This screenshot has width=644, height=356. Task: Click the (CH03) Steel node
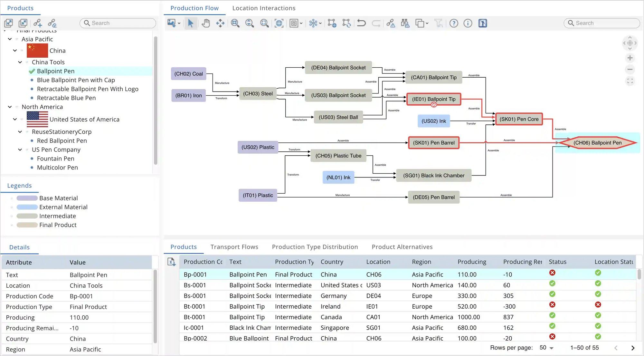tap(258, 94)
